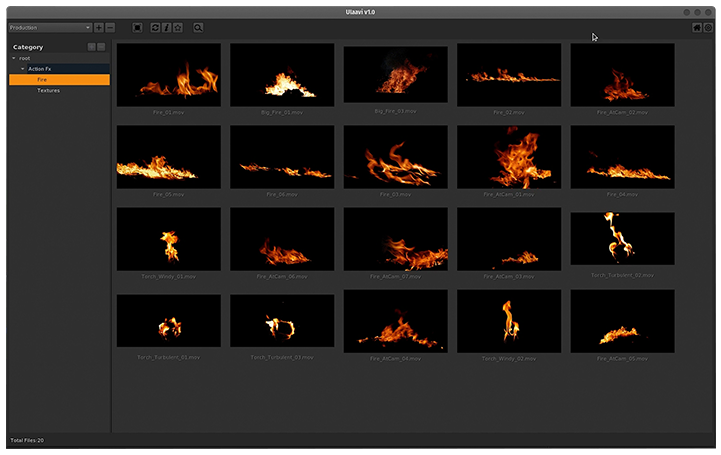This screenshot has height=455, width=721.
Task: Click the magnifier search icon
Action: click(198, 28)
